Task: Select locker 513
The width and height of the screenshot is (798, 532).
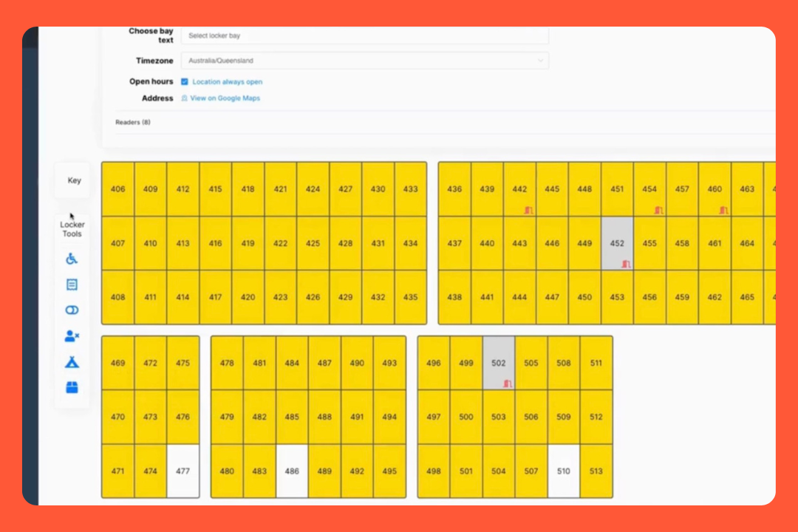Action: pyautogui.click(x=596, y=471)
